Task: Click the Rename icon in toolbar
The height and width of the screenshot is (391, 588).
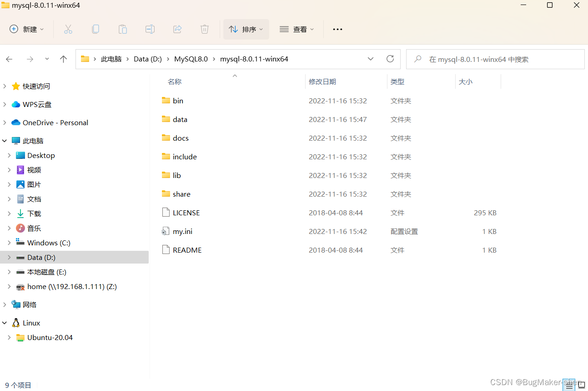Action: click(150, 29)
